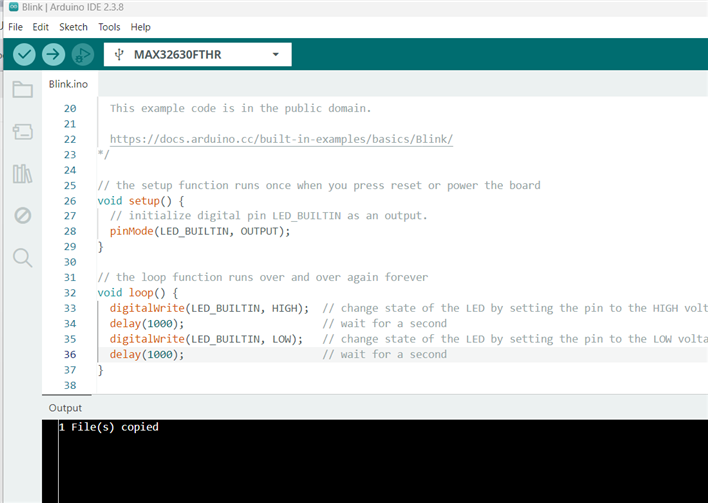Open the Help menu

pos(140,27)
